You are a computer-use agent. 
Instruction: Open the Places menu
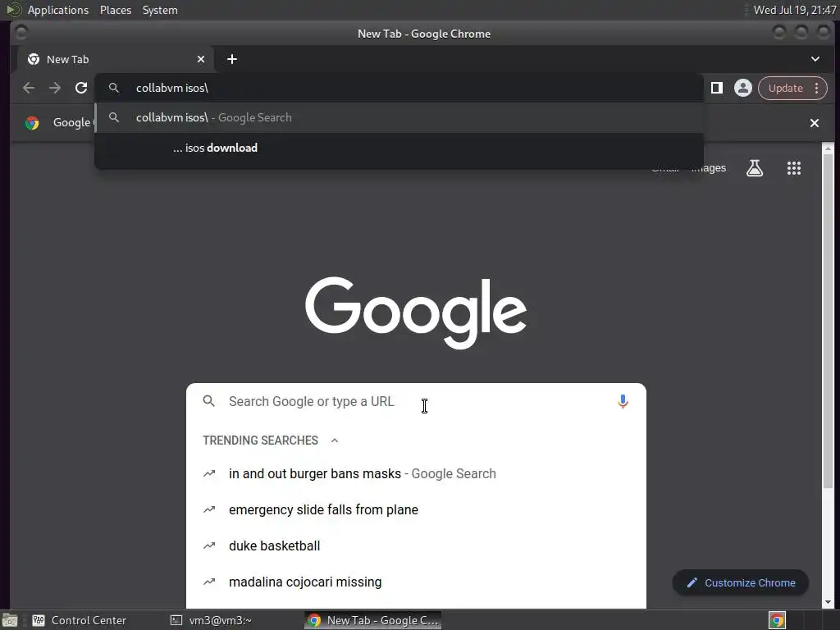click(116, 10)
